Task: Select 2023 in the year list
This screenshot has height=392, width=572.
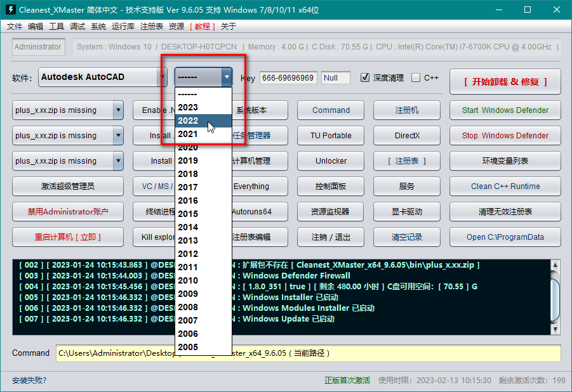Action: (x=203, y=107)
